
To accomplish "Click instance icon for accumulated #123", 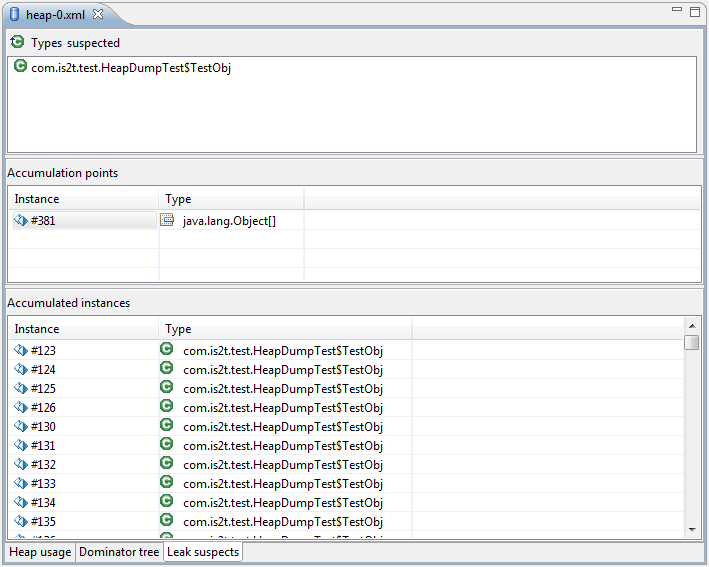I will pos(20,351).
